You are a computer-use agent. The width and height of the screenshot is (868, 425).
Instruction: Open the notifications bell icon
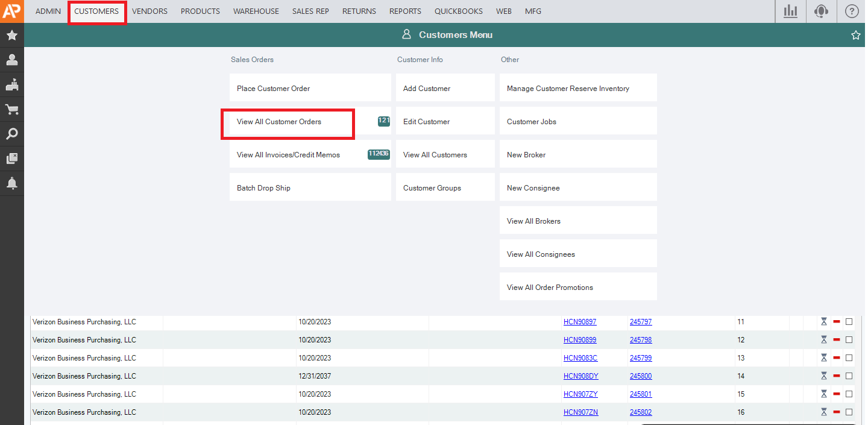click(11, 183)
